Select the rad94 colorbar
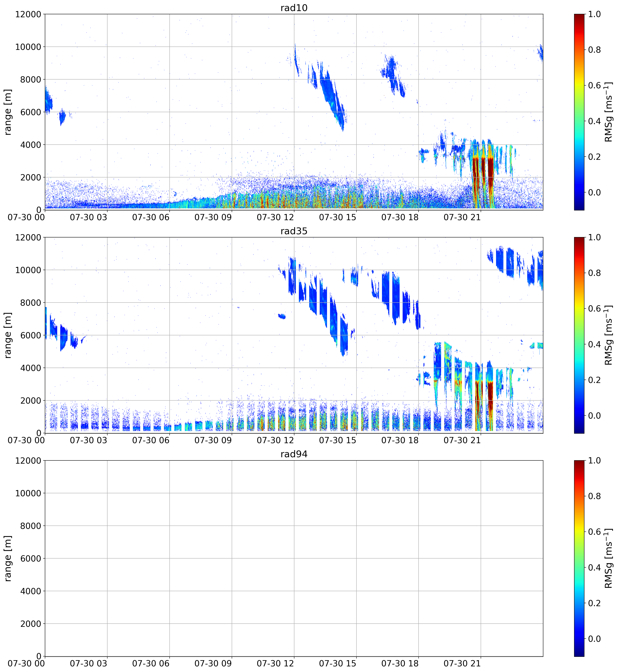618x672 pixels. coord(579,558)
